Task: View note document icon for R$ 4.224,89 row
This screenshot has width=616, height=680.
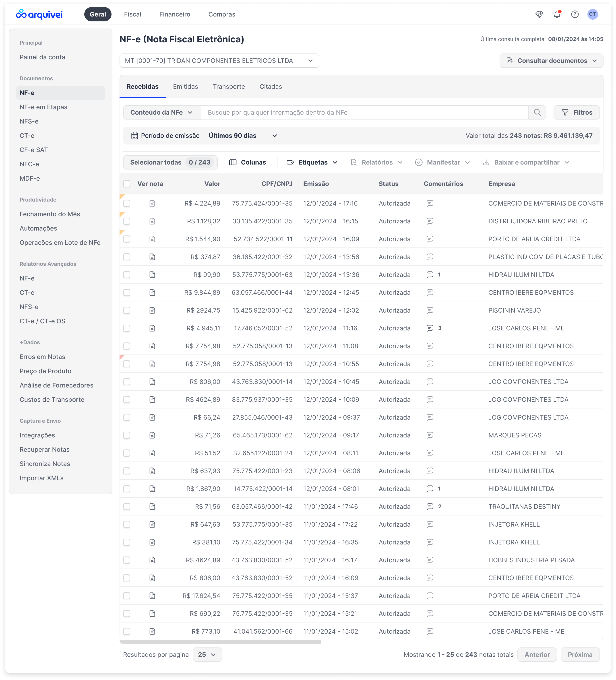Action: tap(152, 203)
